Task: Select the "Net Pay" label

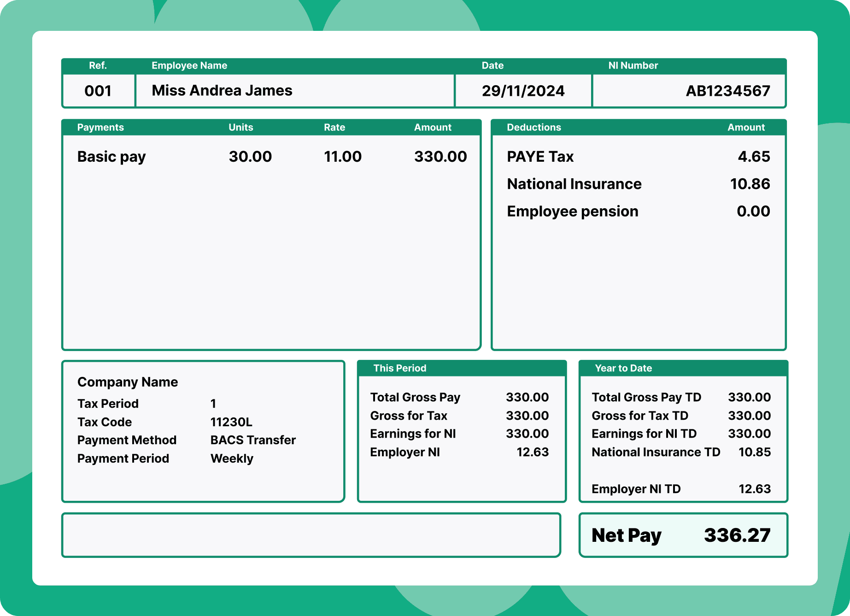Action: (x=627, y=536)
